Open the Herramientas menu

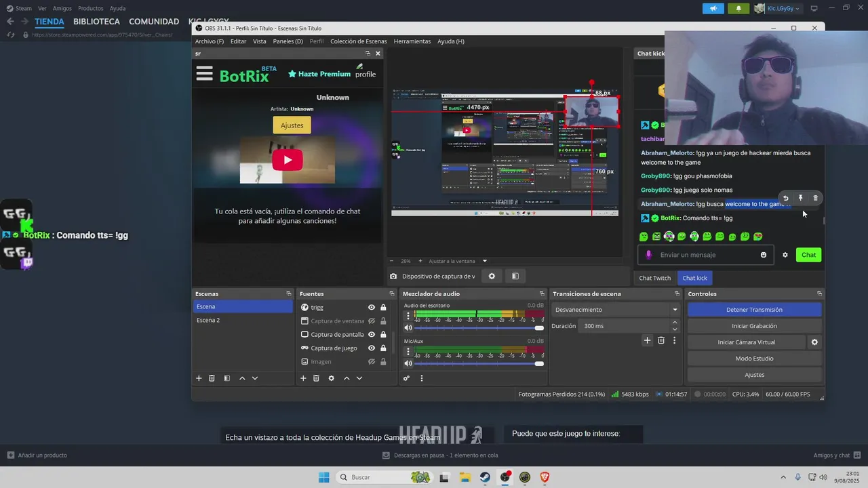pyautogui.click(x=412, y=41)
